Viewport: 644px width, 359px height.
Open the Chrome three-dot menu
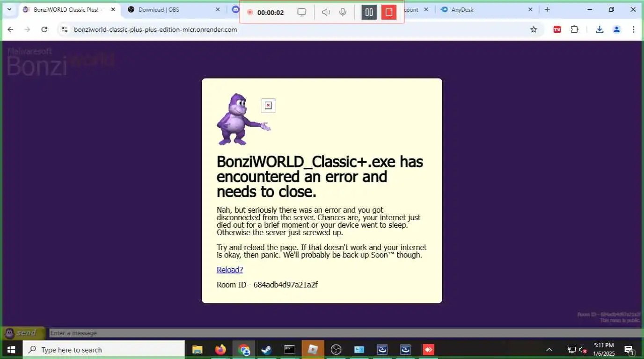(x=633, y=29)
